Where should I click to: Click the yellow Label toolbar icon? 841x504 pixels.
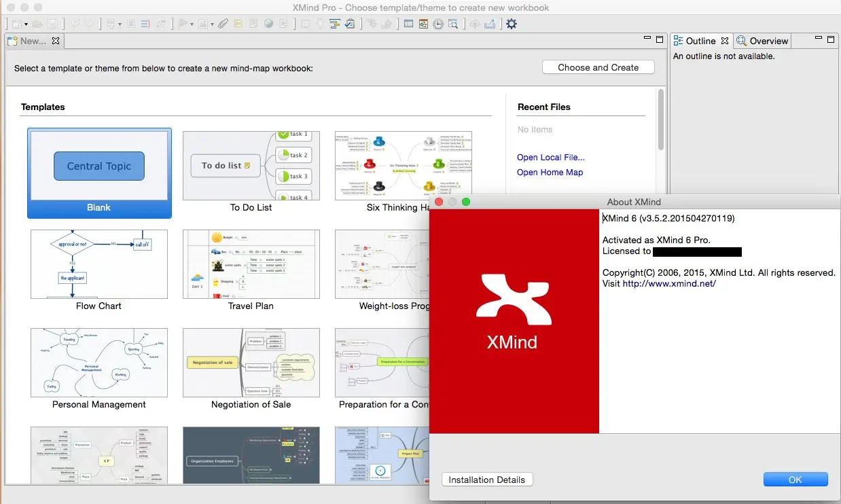(x=238, y=24)
